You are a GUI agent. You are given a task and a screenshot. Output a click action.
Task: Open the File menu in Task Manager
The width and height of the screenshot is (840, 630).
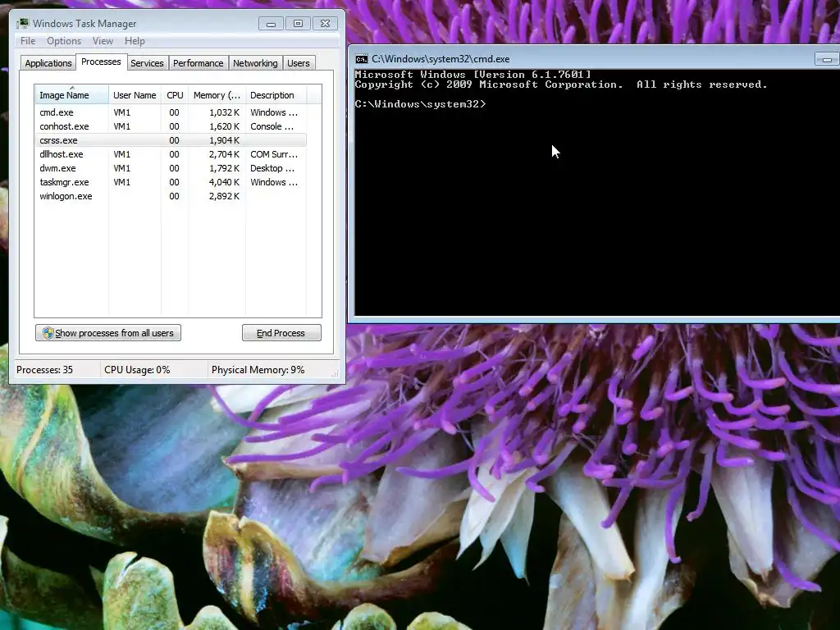click(x=28, y=41)
